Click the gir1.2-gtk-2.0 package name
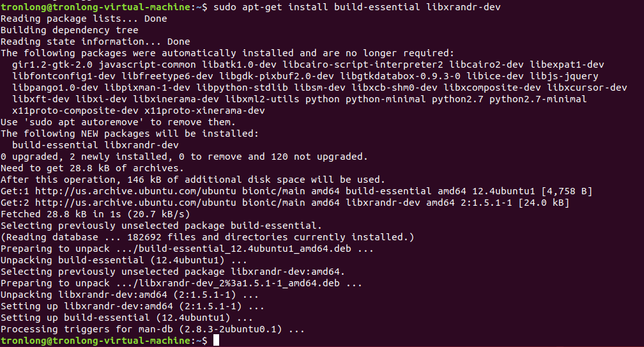This screenshot has height=347, width=644. point(49,65)
